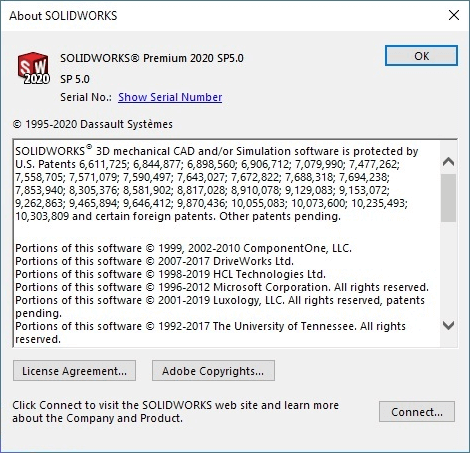This screenshot has height=453, width=470.
Task: Open Adobe Copyrights information
Action: click(x=213, y=371)
